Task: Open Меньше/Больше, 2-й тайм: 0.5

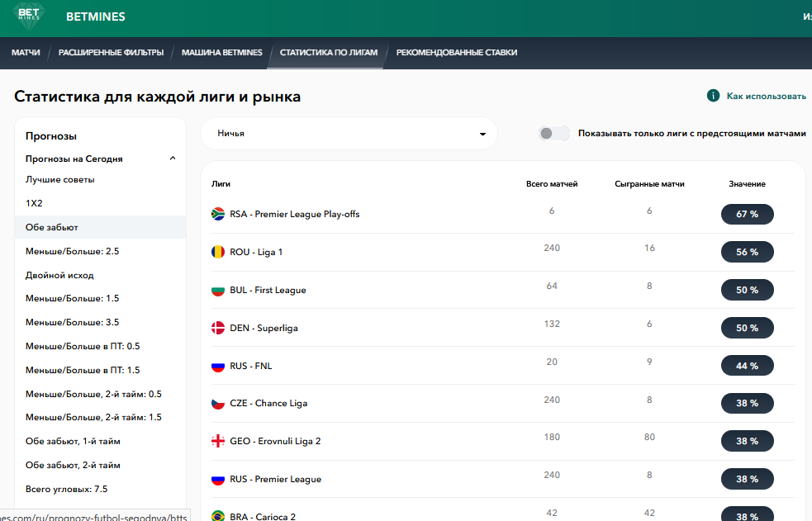Action: coord(93,394)
